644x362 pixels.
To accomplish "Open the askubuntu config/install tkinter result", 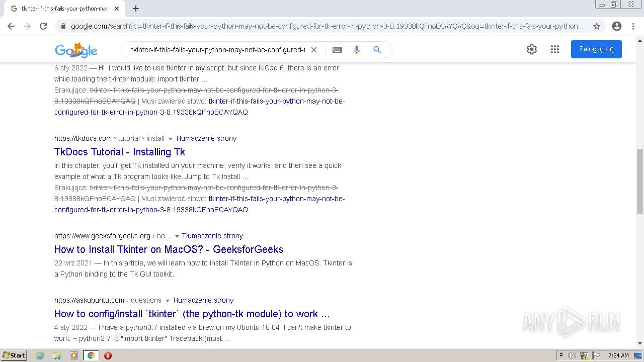I will click(192, 314).
